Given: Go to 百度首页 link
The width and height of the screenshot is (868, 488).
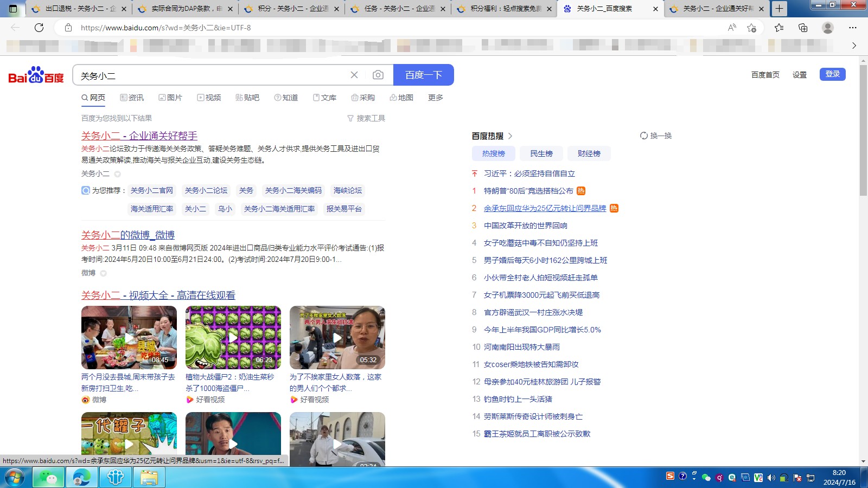Looking at the screenshot, I should (x=765, y=75).
